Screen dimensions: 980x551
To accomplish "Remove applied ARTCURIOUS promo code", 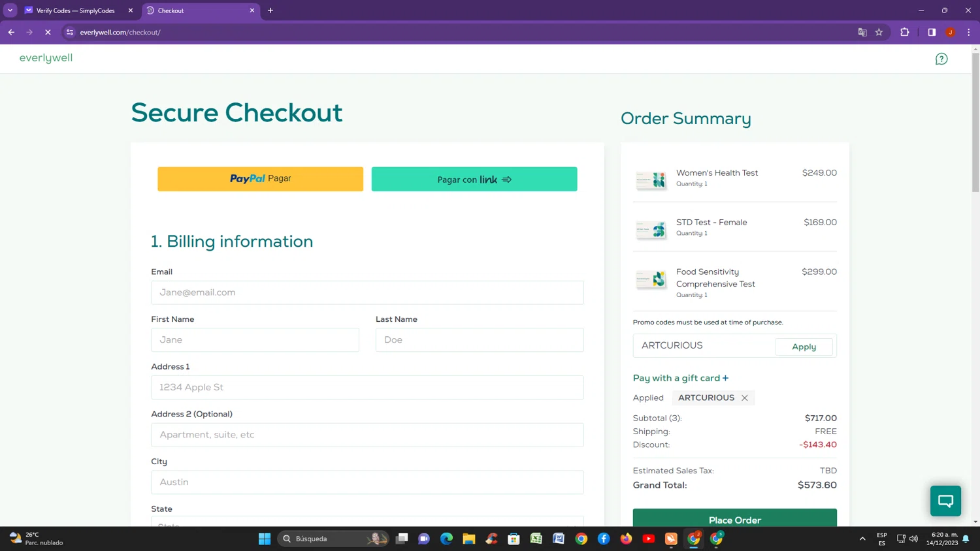I will (x=744, y=398).
